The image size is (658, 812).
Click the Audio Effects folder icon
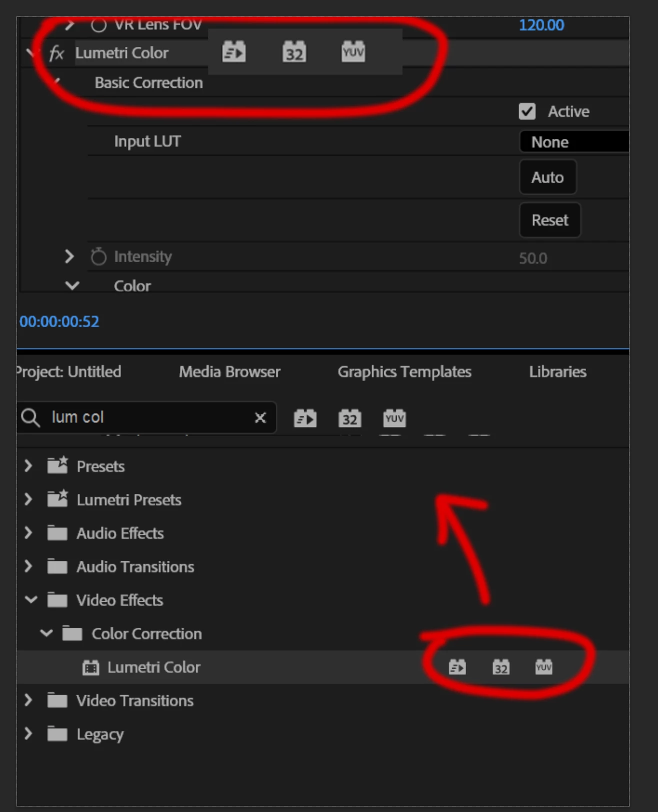click(x=57, y=533)
